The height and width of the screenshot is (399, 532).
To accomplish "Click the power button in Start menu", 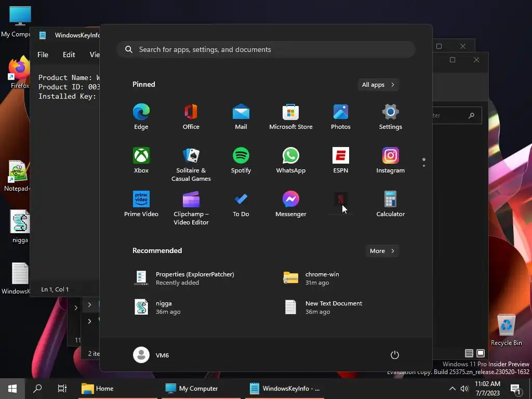I will click(395, 355).
